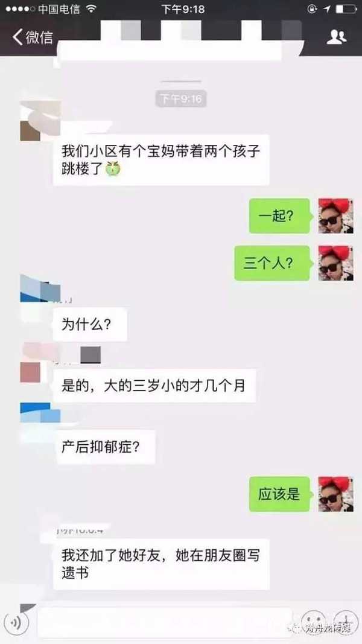Switch to voice input with speaker icon
Image resolution: width=362 pixels, height=644 pixels.
16,623
